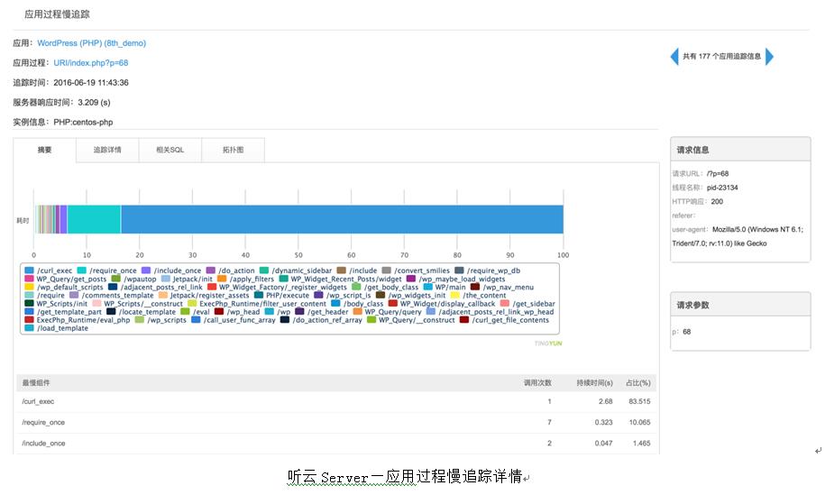
Task: Click legend label /adjacent_posts_rel_link
Action: pyautogui.click(x=161, y=288)
